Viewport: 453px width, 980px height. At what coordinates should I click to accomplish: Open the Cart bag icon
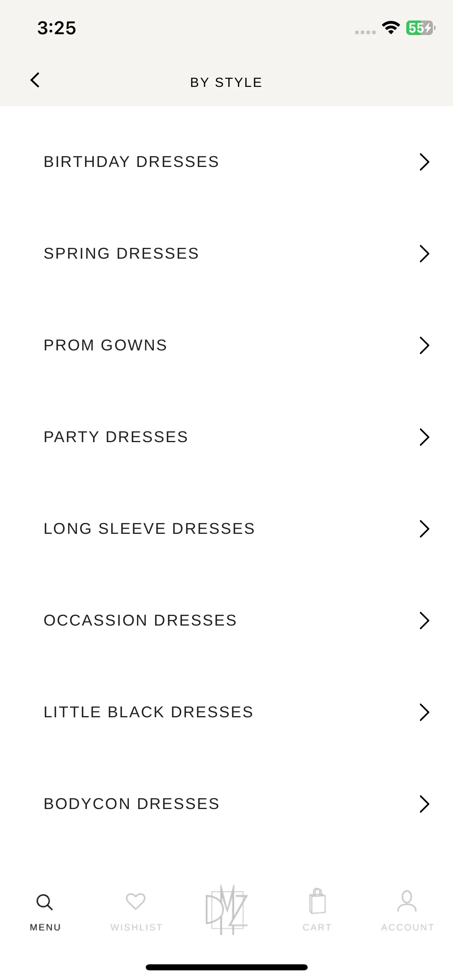317,901
